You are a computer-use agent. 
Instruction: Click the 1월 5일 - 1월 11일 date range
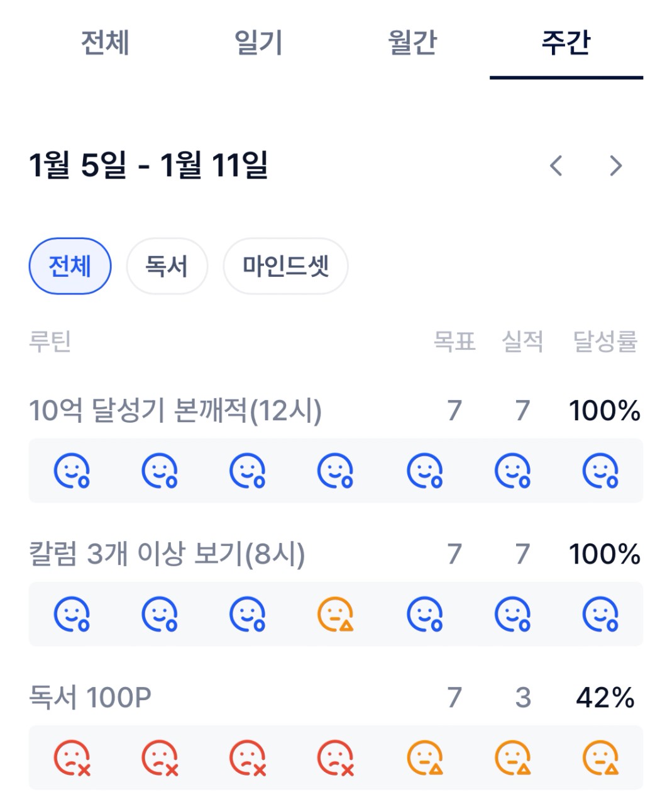click(x=148, y=165)
